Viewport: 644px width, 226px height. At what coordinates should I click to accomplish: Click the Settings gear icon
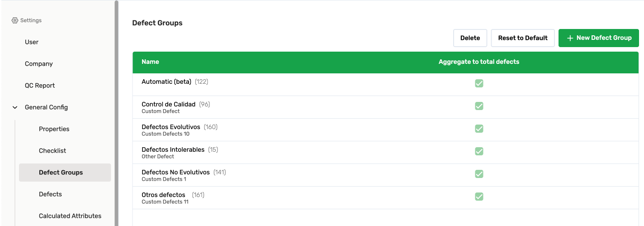tap(15, 20)
